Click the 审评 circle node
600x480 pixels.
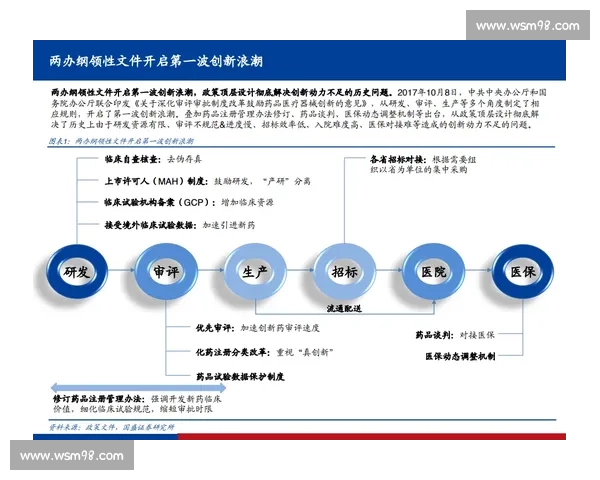tap(166, 272)
